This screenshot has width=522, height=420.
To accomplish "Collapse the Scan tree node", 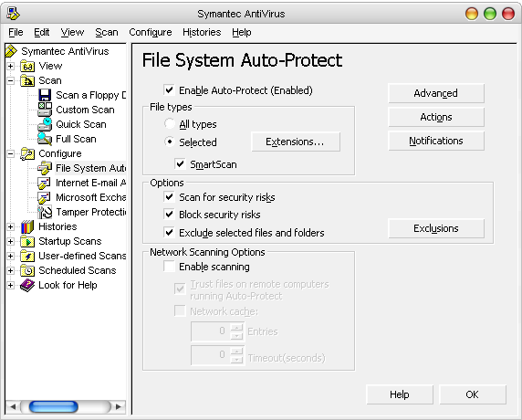I will pos(11,80).
